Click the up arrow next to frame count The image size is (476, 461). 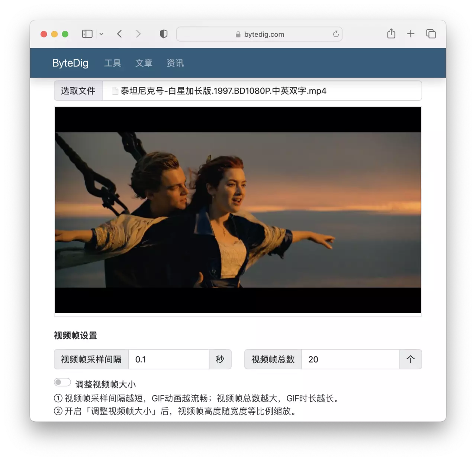411,359
